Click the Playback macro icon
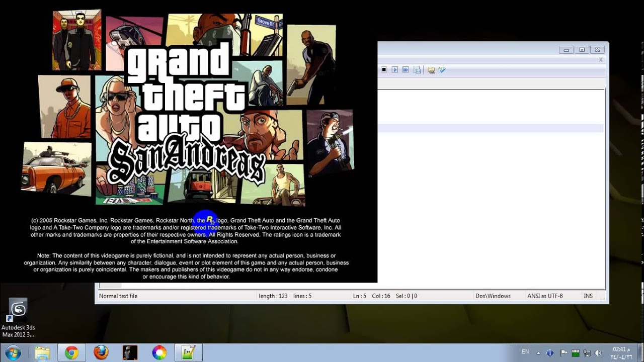Image resolution: width=644 pixels, height=362 pixels. [x=395, y=70]
